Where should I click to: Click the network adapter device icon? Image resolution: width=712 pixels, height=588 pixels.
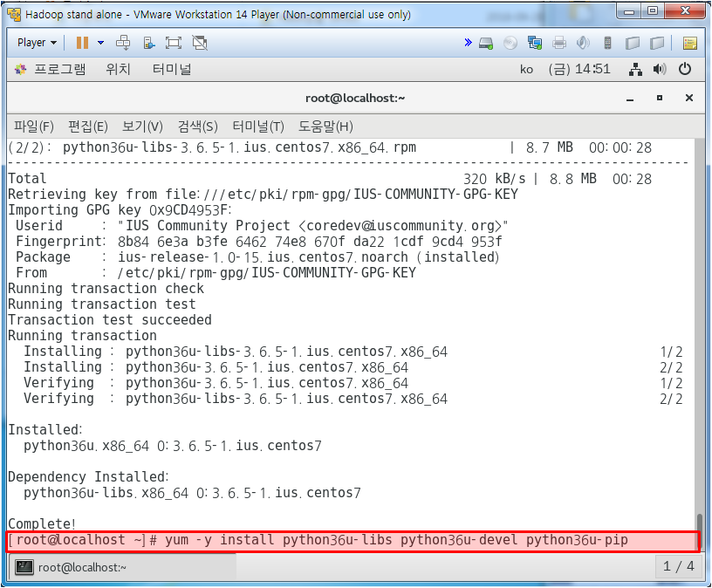pyautogui.click(x=535, y=43)
